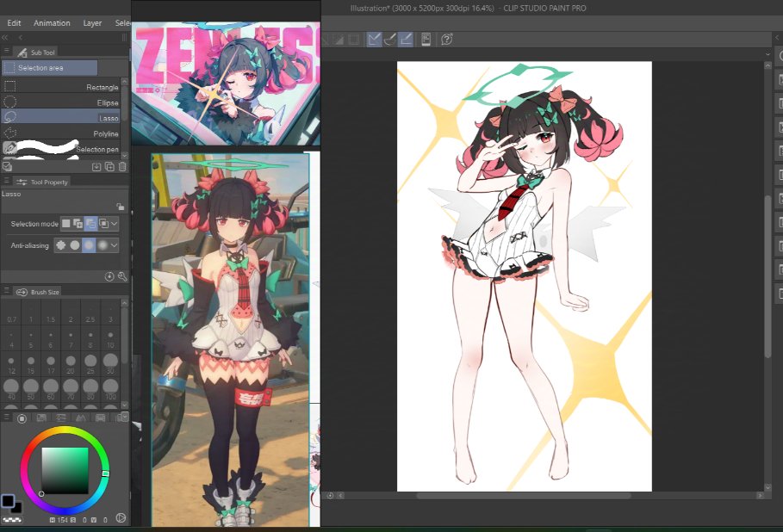Set selection mode to Remove from selection
Image resolution: width=783 pixels, height=532 pixels.
point(90,224)
